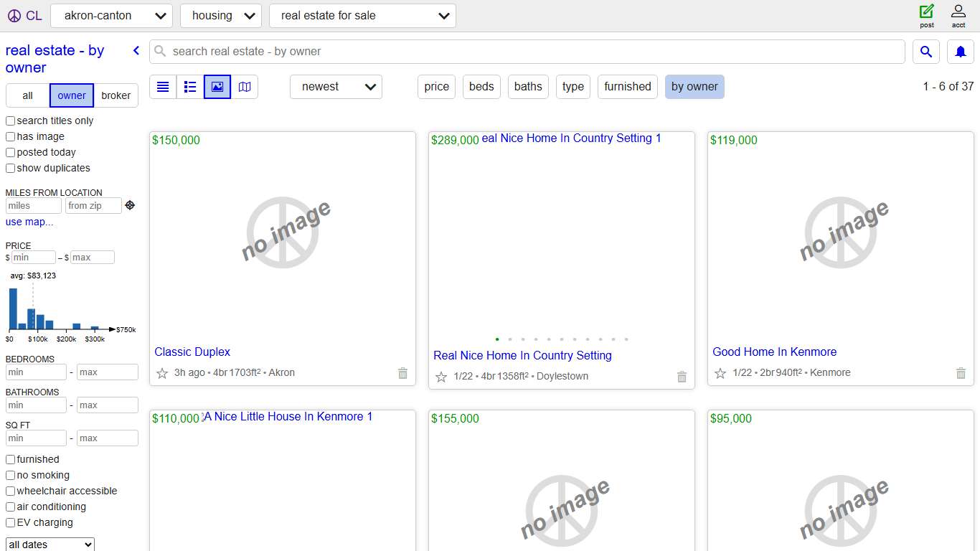Select the broker tab

(116, 95)
